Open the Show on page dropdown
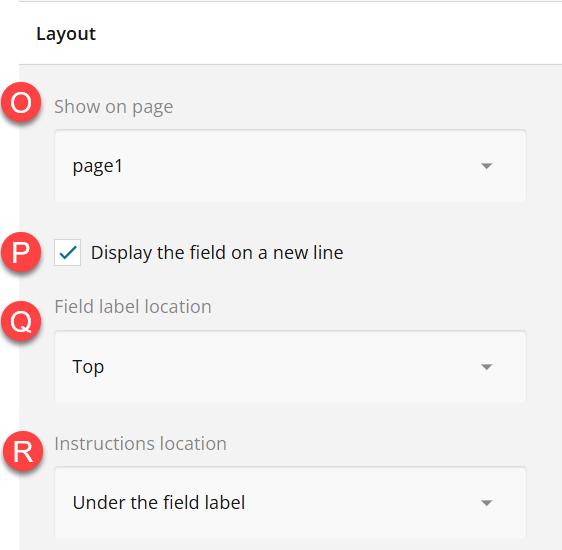This screenshot has height=550, width=562. click(290, 166)
